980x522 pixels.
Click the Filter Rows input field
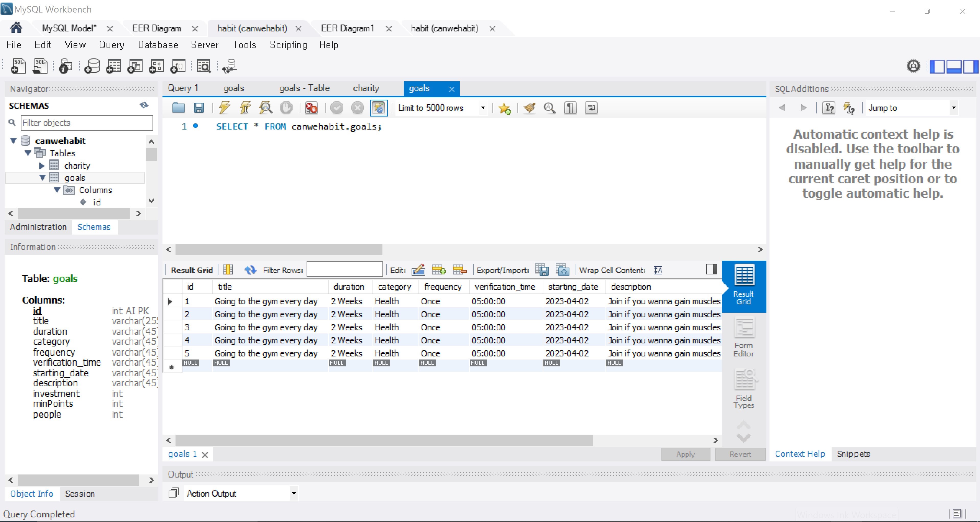[344, 270]
